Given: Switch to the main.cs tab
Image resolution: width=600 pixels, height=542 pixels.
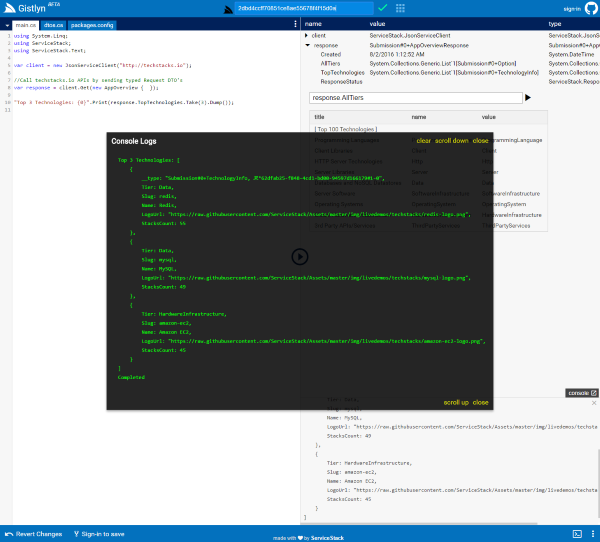Looking at the screenshot, I should pos(26,25).
